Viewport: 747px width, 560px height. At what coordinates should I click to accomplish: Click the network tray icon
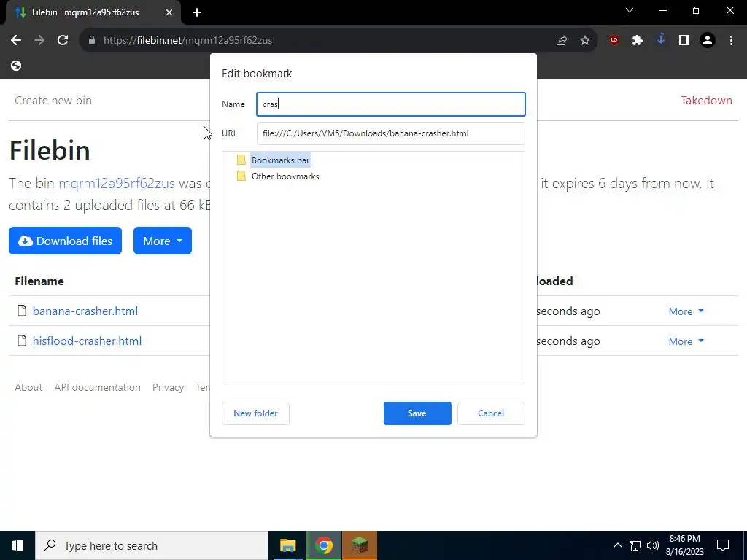coord(635,545)
